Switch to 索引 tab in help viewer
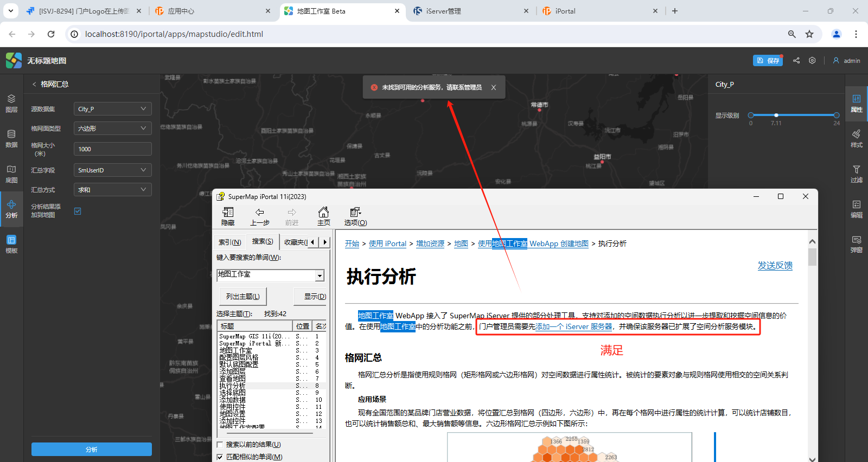 click(x=229, y=242)
